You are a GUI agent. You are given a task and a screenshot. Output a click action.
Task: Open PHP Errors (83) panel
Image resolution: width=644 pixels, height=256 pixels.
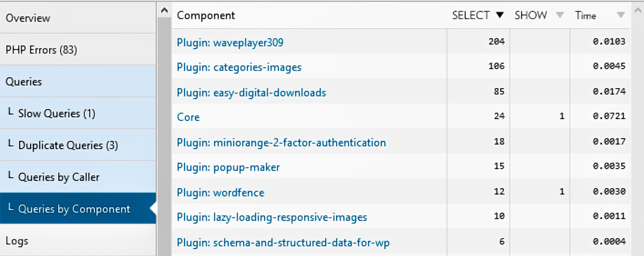tap(78, 49)
